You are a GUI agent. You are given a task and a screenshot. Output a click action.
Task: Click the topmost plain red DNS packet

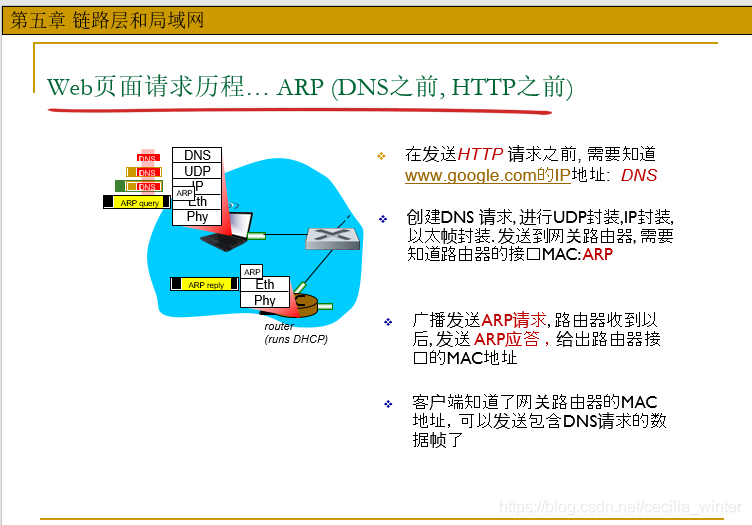[148, 158]
